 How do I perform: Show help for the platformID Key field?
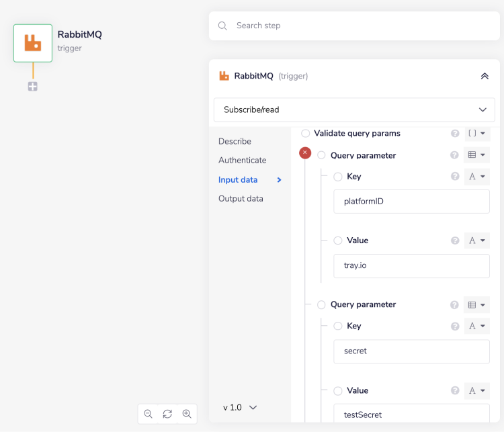(x=455, y=177)
